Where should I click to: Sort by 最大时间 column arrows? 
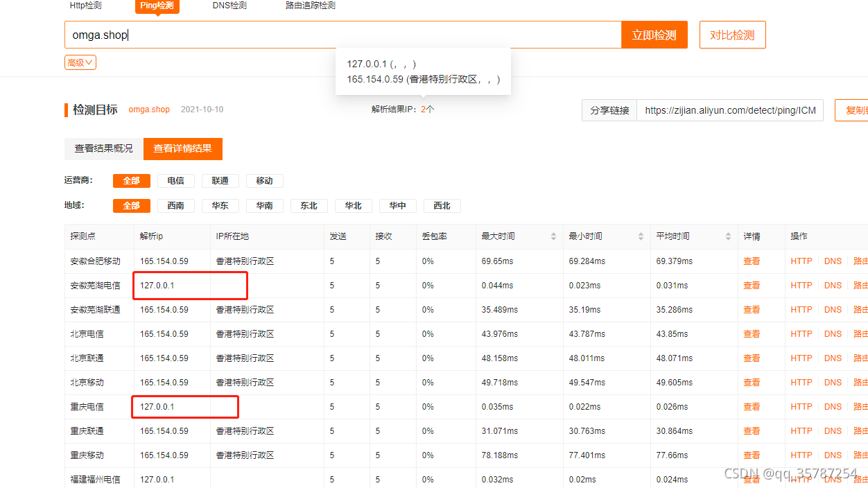point(553,236)
